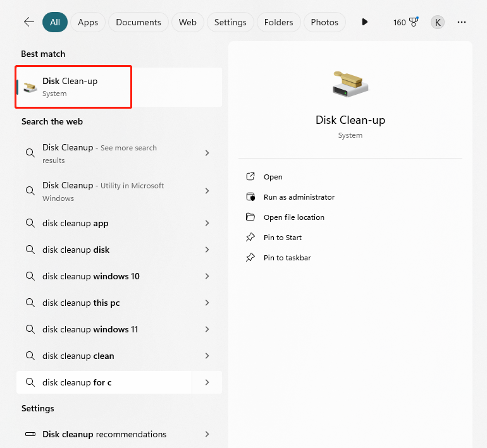Expand the "disk cleanup app" suggestion chevron

(x=207, y=223)
